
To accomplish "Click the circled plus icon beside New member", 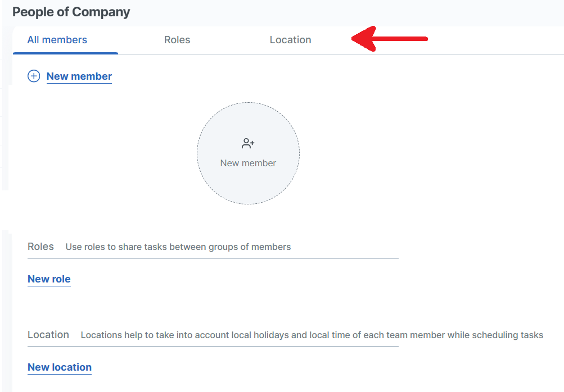I will pos(34,76).
